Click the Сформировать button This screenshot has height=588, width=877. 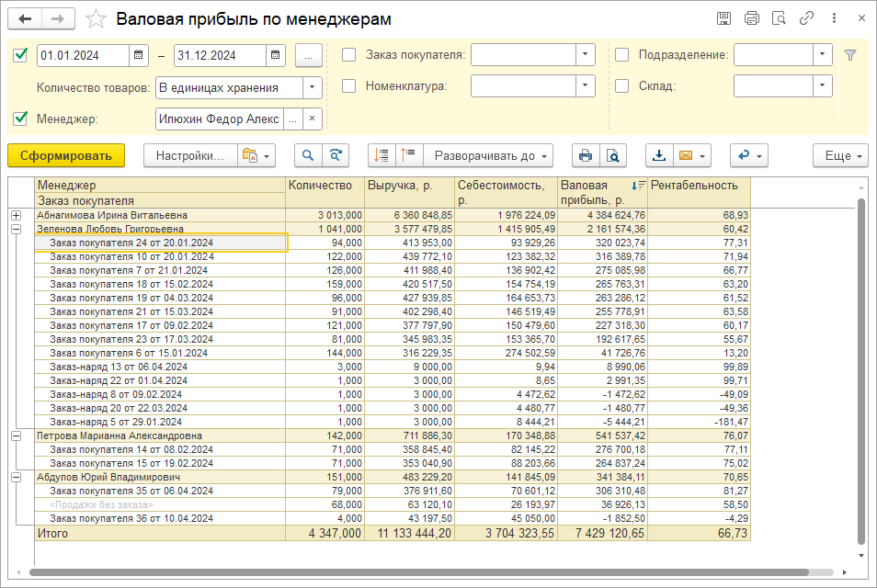pos(65,156)
